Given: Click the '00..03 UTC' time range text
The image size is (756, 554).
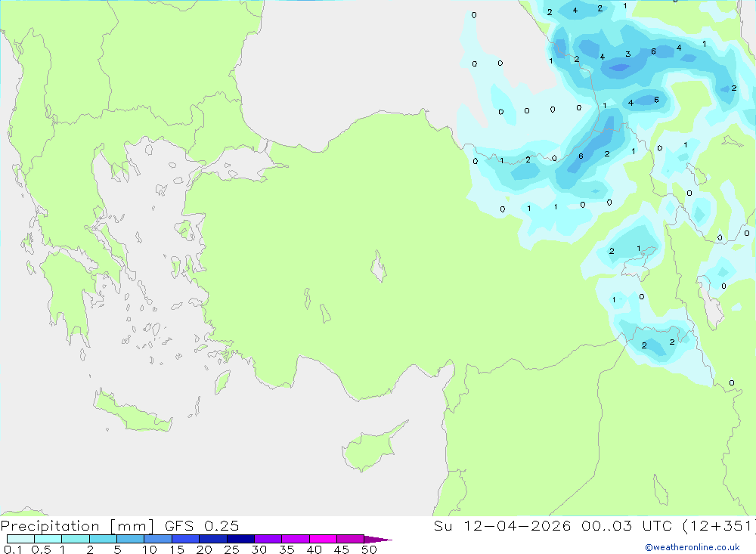Looking at the screenshot, I should point(627,525).
